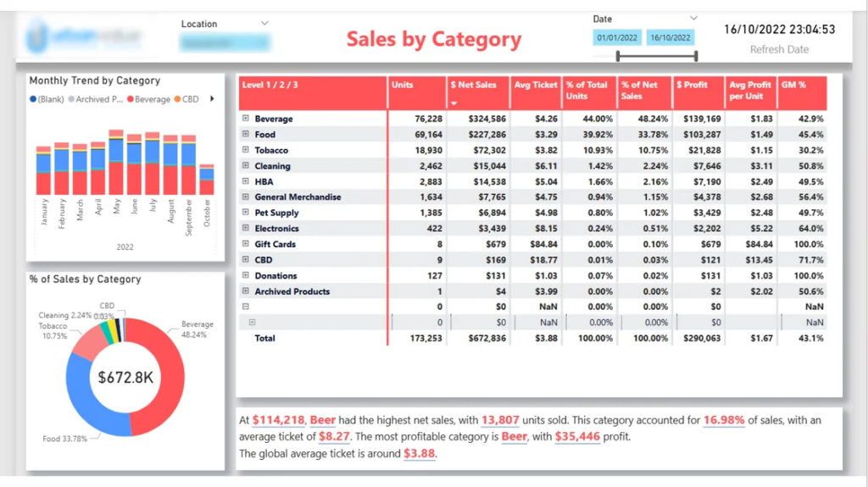Image resolution: width=868 pixels, height=487 pixels.
Task: Click Food units value 69,164
Action: coord(428,134)
